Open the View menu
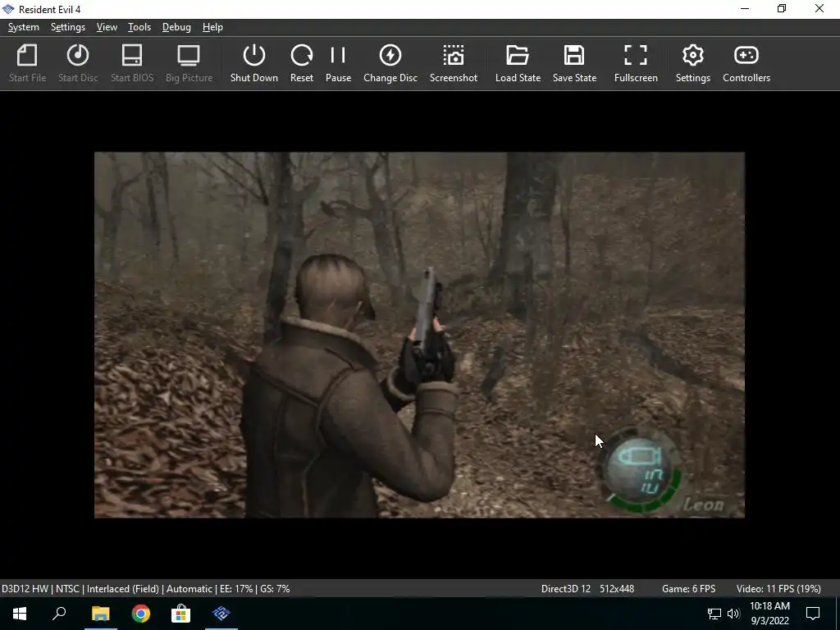 pyautogui.click(x=107, y=27)
